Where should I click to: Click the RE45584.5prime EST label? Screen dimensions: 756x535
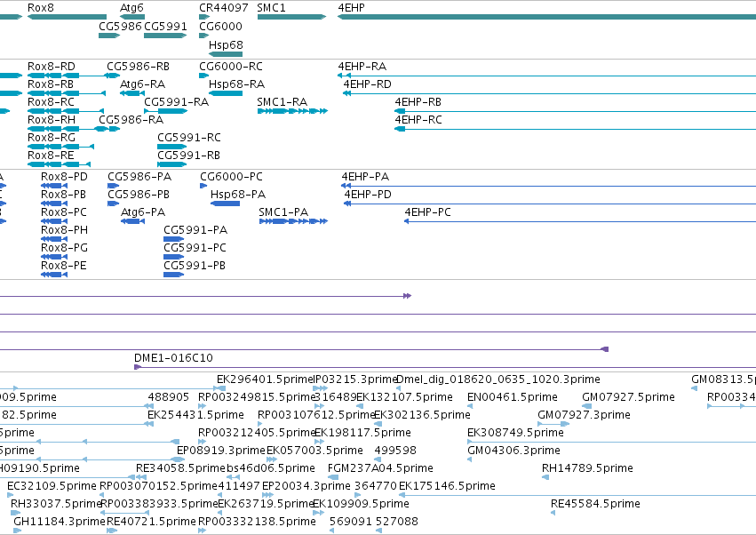pos(595,504)
